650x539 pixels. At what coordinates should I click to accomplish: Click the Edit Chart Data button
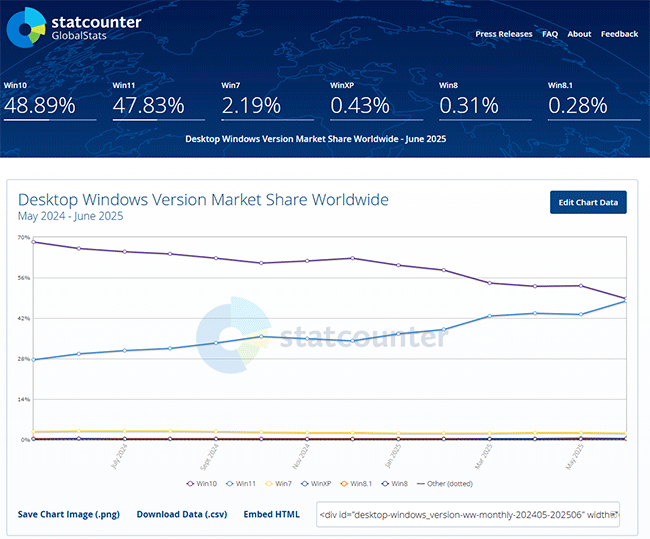(588, 202)
